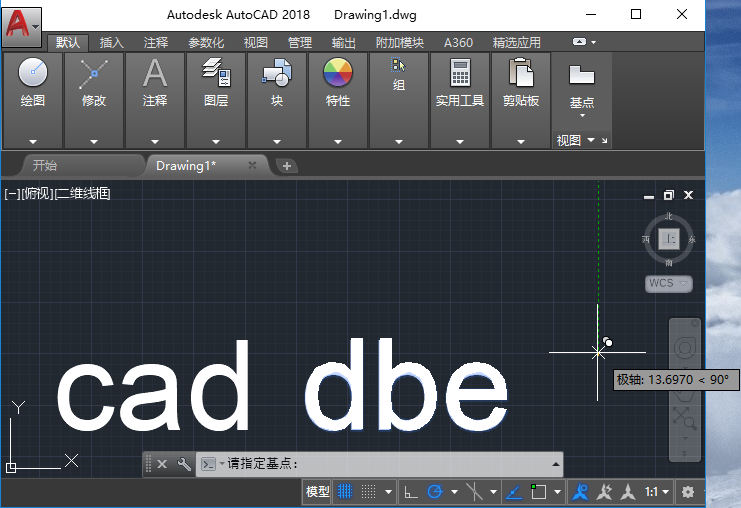
Task: Toggle annotation visibility third scale icon
Action: [x=628, y=492]
